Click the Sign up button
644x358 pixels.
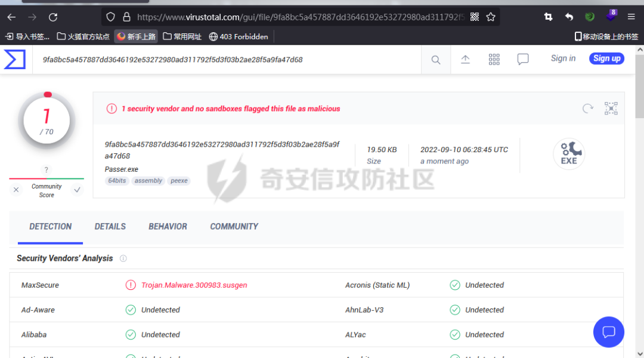(606, 58)
